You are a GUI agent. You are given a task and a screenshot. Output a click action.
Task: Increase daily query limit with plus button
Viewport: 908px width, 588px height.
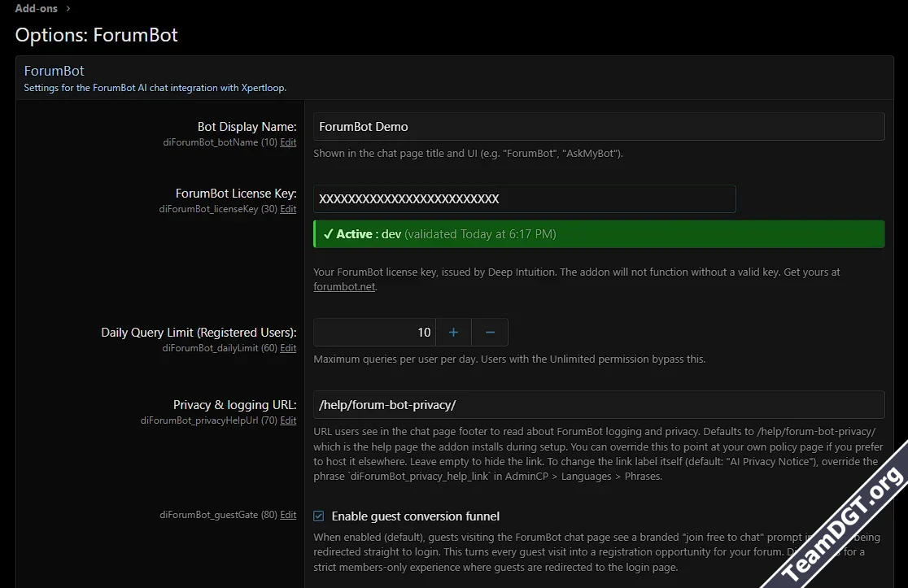point(453,332)
